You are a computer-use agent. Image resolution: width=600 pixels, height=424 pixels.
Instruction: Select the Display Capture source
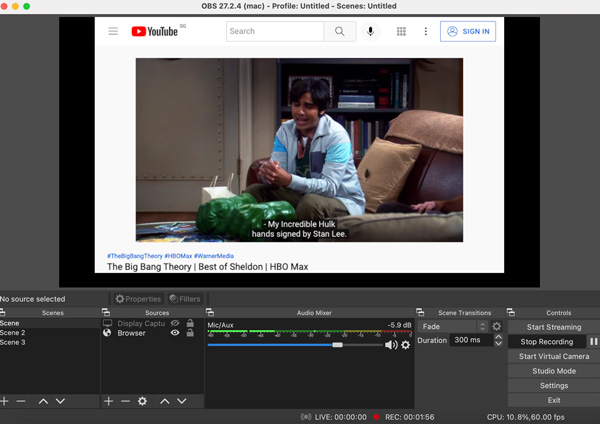tap(141, 323)
